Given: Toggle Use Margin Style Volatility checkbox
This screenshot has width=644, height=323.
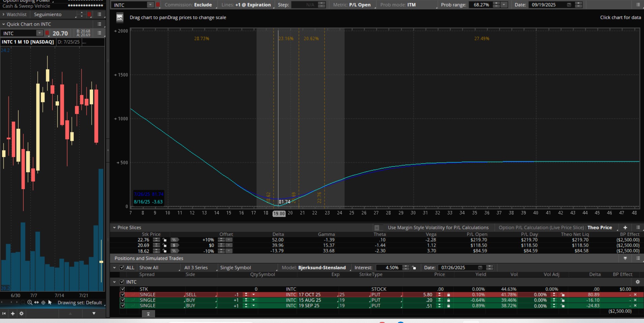Looking at the screenshot, I should click(x=377, y=227).
